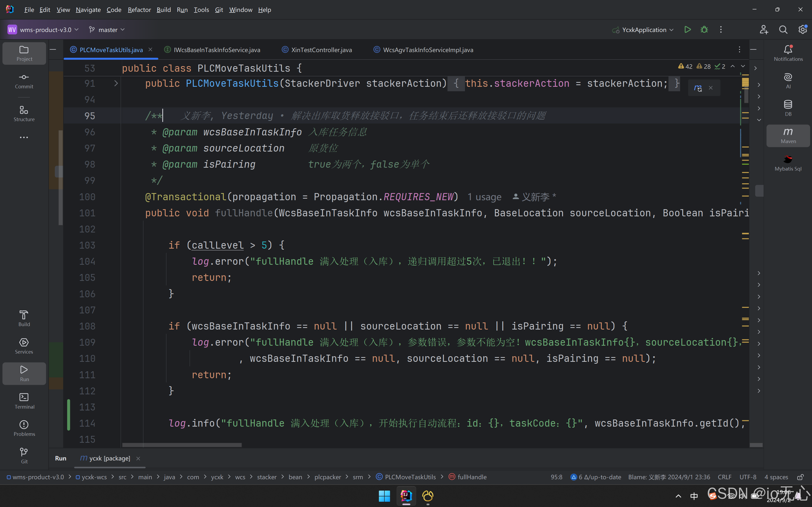Click author 义新李 inlay hint
Screen dimensions: 812x507
534,197
